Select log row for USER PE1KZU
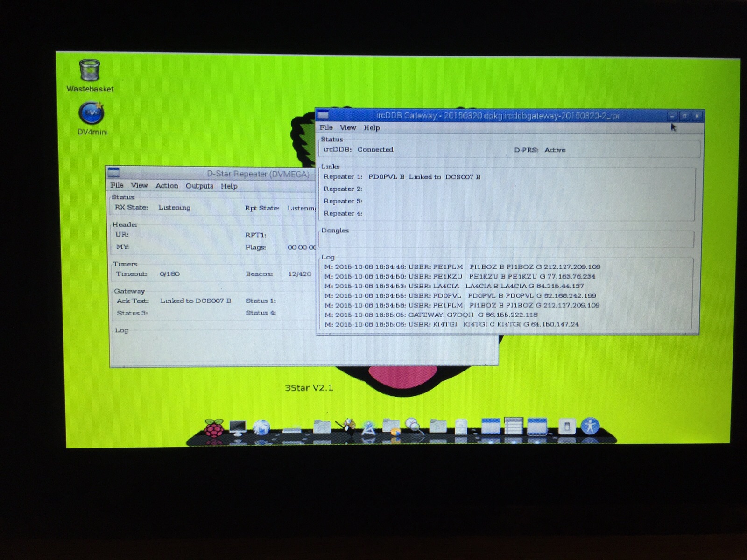 460,276
